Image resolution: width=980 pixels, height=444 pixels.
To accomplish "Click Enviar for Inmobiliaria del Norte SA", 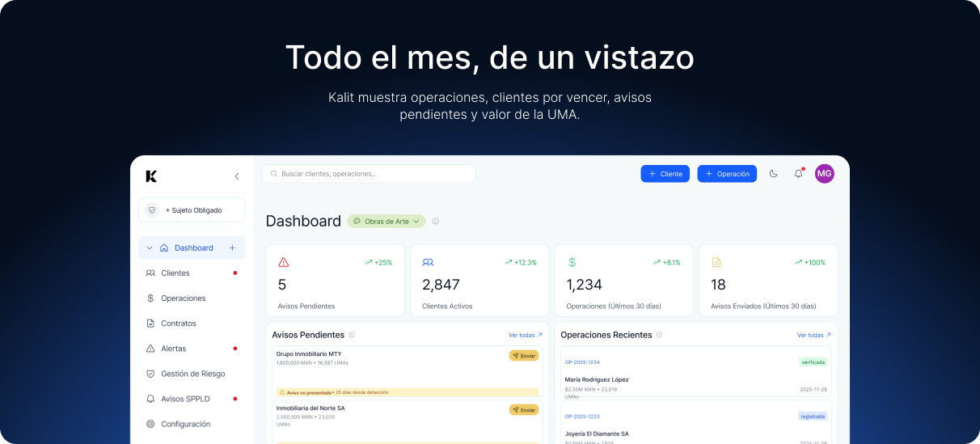I will coord(524,410).
